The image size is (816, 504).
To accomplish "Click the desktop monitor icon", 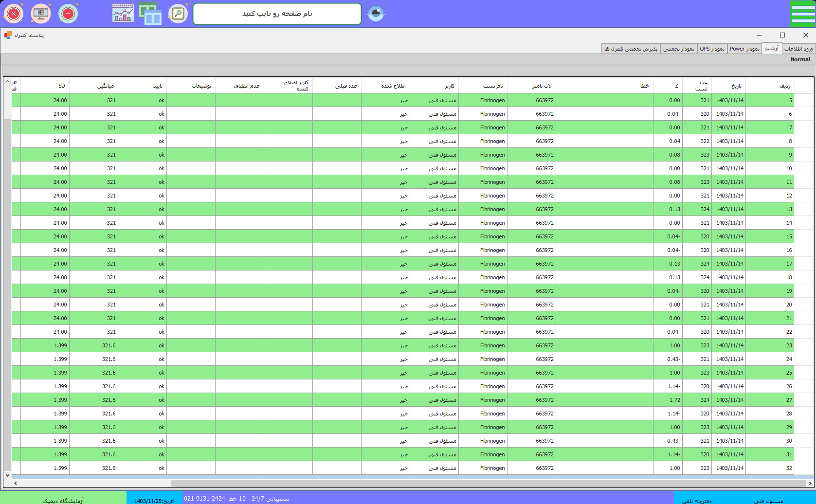I will [x=41, y=14].
